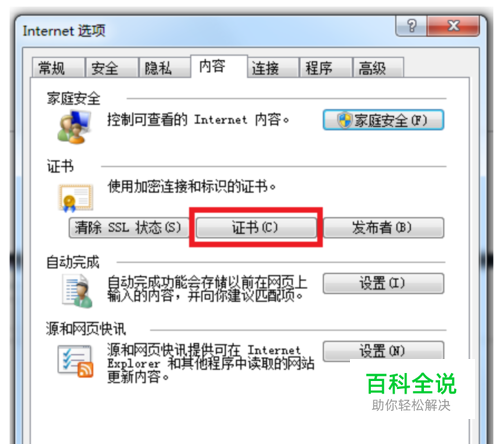Click the 清除 SSL 状态(S) button

[128, 228]
